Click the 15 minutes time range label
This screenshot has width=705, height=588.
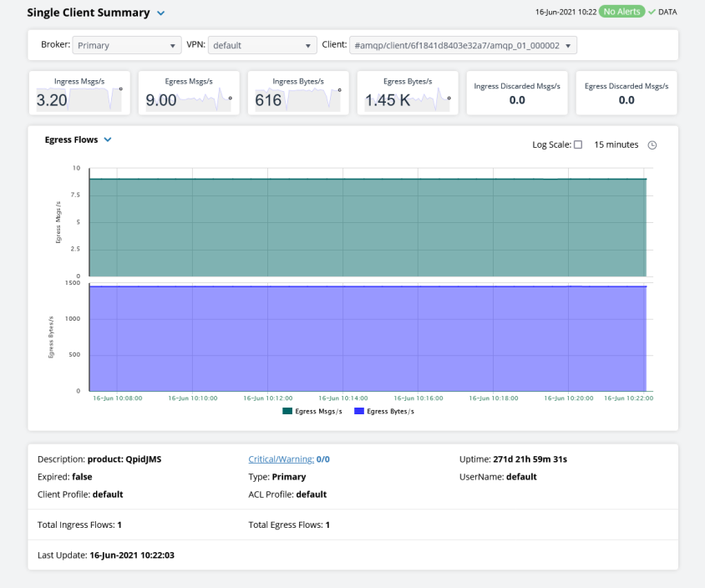click(616, 145)
